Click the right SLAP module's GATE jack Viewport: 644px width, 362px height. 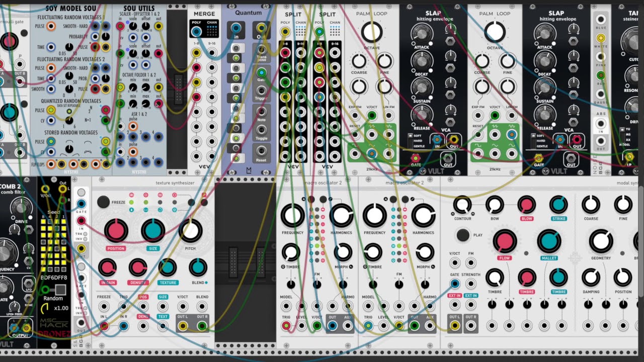539,159
